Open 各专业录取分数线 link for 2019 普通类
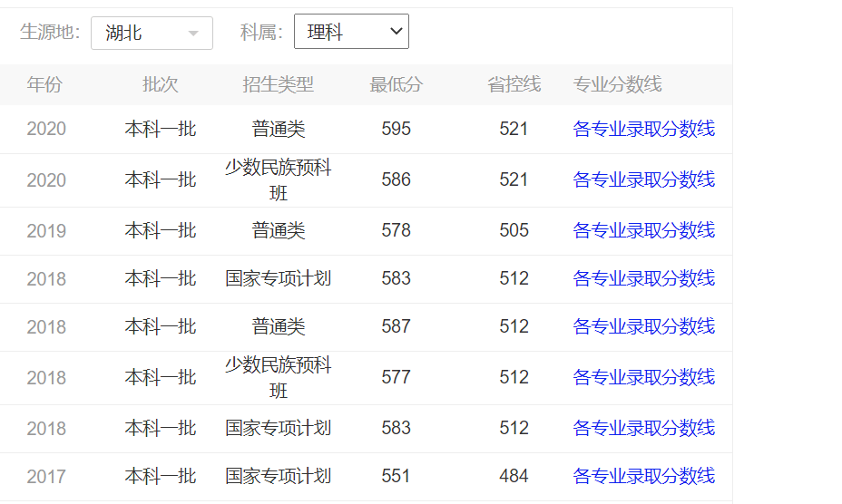The width and height of the screenshot is (842, 504). coord(644,230)
